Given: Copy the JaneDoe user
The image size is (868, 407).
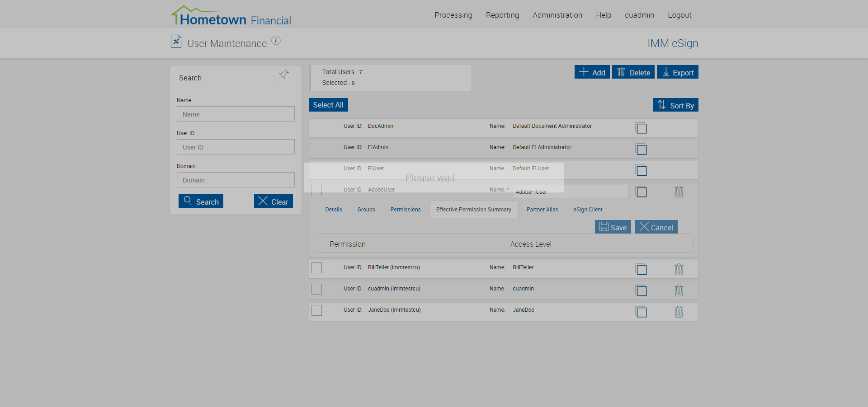Looking at the screenshot, I should pos(641,312).
